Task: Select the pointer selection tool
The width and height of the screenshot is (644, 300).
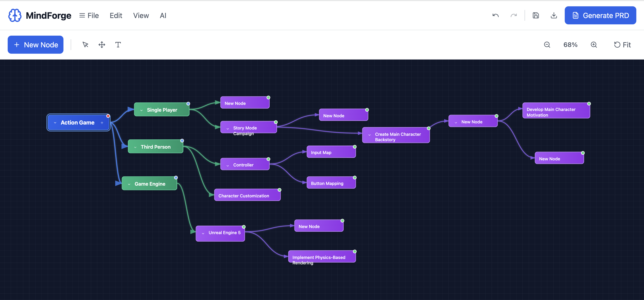Action: [x=85, y=45]
